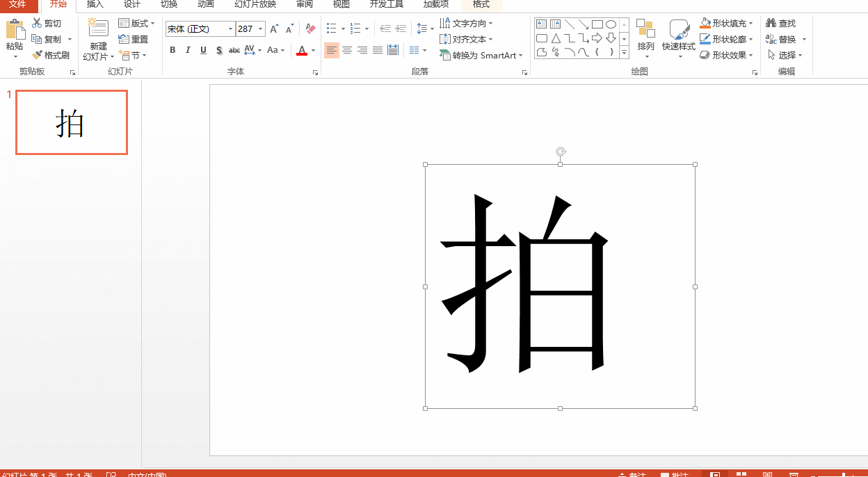Click Convert to SmartArt (转换为 SmartArt)
The width and height of the screenshot is (868, 477).
pos(479,55)
